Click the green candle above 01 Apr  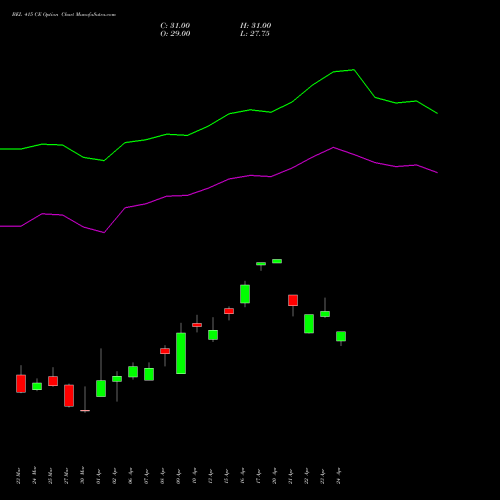(x=101, y=388)
